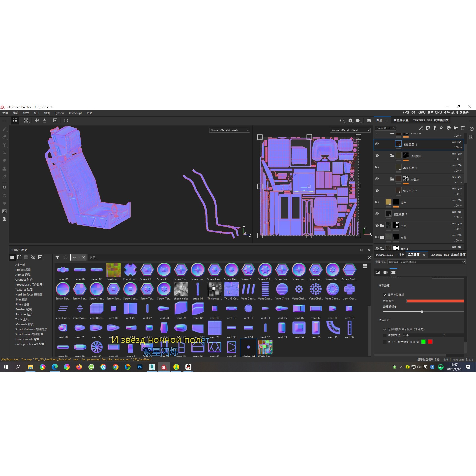Screen dimensions: 476x476
Task: Hide the 顶底关系 folder layer
Action: click(377, 156)
